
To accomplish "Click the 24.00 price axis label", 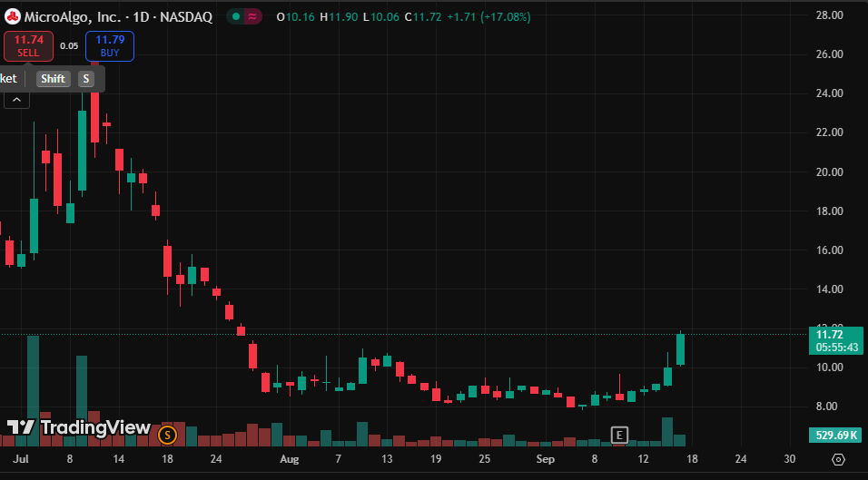I will pyautogui.click(x=829, y=93).
